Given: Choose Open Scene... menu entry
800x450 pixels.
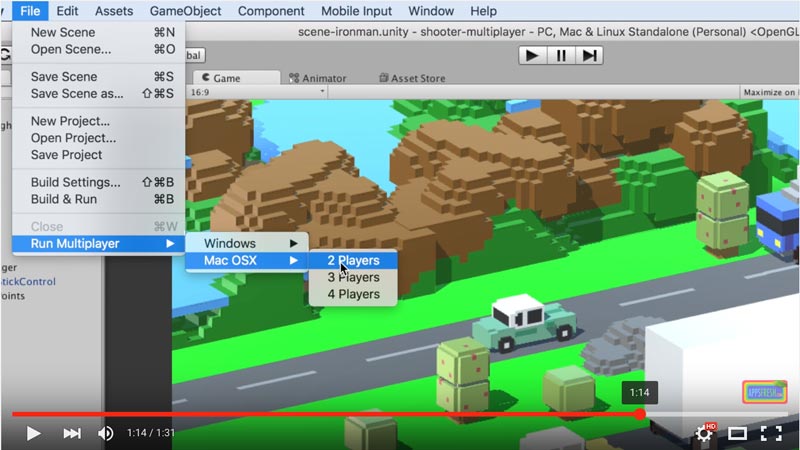Looking at the screenshot, I should pos(99,49).
